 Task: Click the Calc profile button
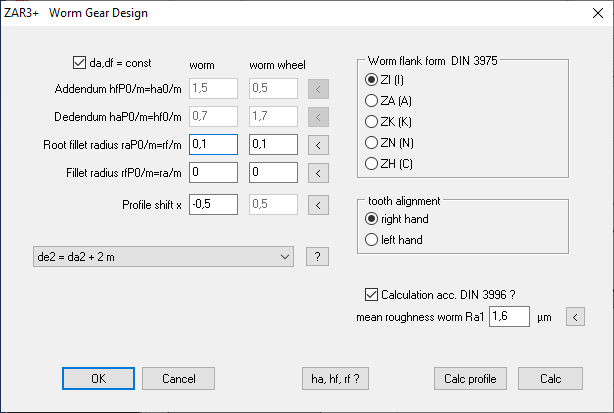471,379
